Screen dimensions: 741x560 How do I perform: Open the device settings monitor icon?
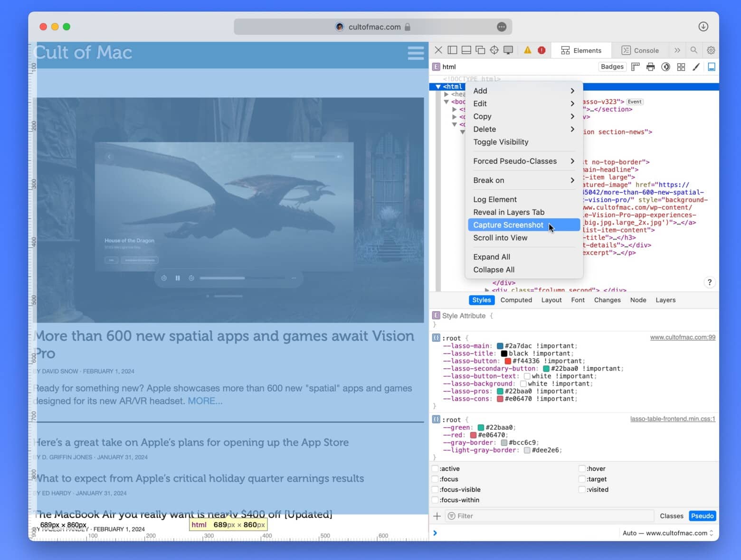pyautogui.click(x=508, y=50)
